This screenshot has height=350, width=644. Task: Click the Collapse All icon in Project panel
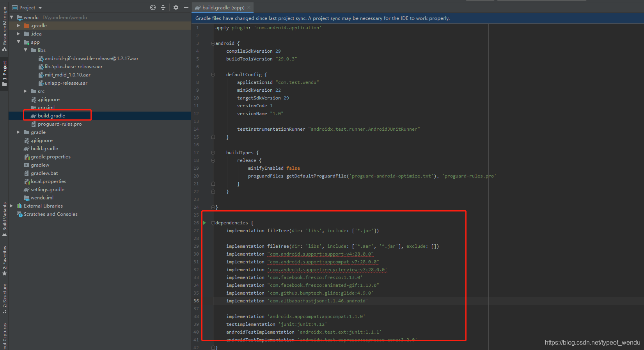click(163, 7)
